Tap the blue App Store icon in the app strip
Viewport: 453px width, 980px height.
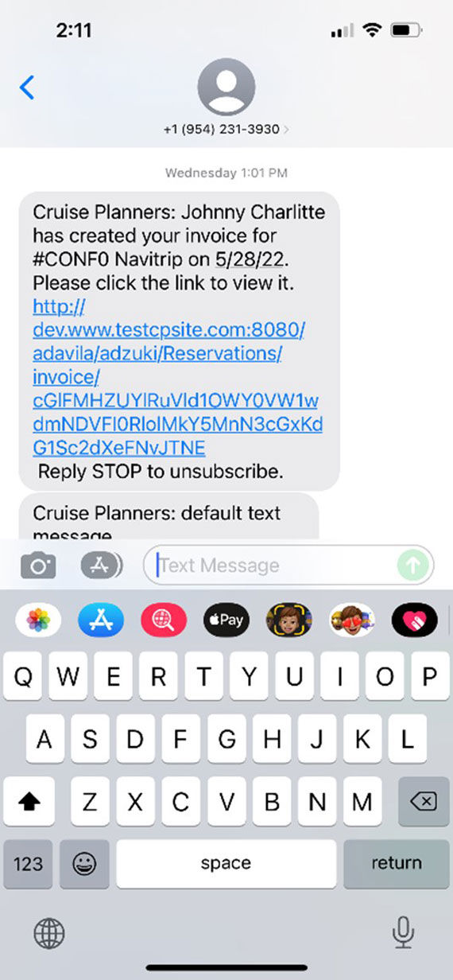pos(101,620)
